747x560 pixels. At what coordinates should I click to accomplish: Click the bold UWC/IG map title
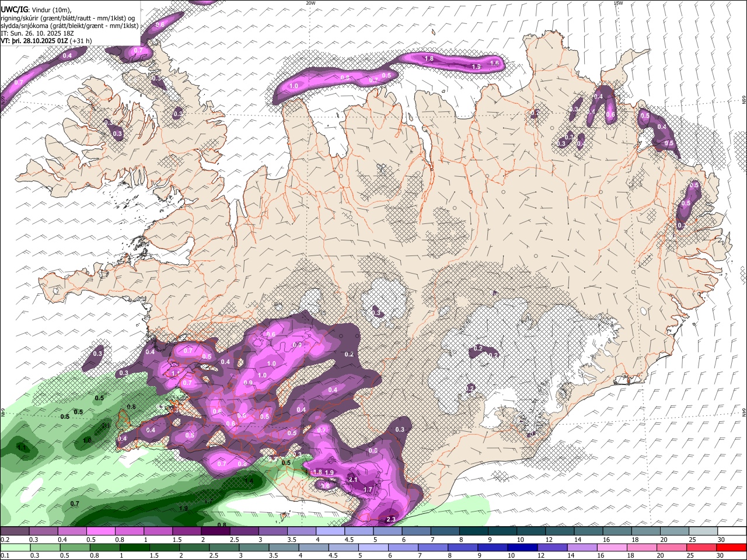(14, 9)
